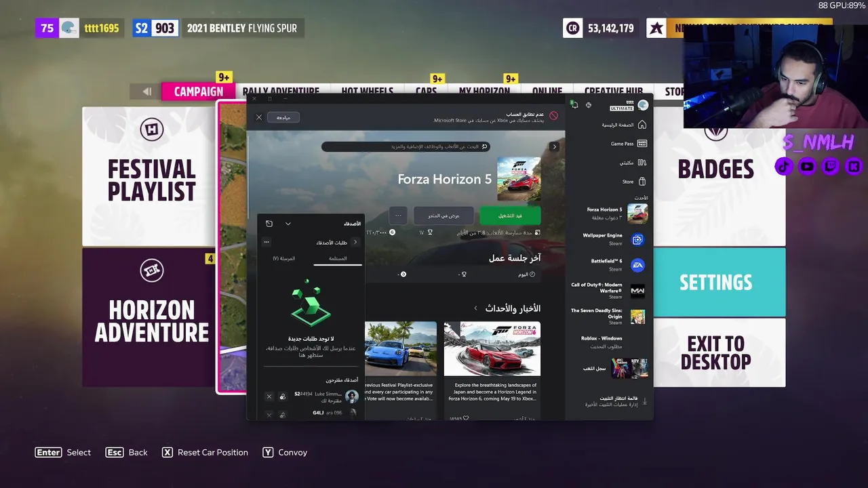Image resolution: width=868 pixels, height=488 pixels.
Task: Click the account mismatch warning icon
Action: (x=553, y=117)
